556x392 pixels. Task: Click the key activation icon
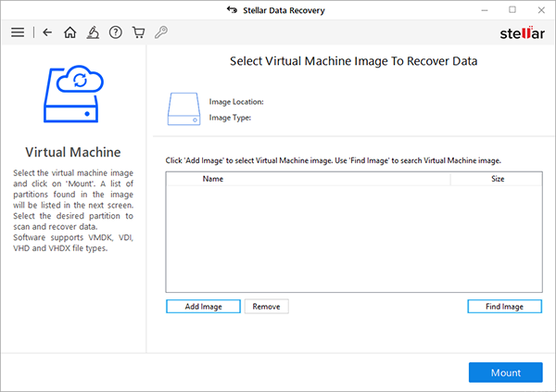(x=161, y=32)
